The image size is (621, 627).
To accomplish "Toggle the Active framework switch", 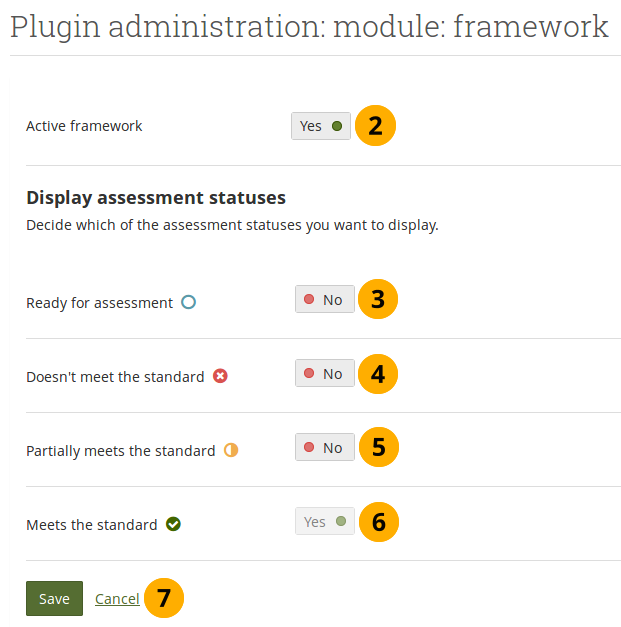I will point(321,126).
